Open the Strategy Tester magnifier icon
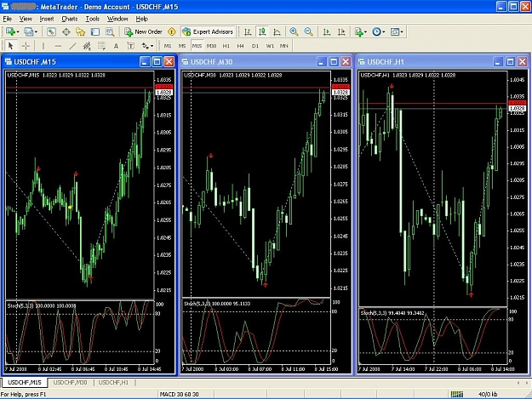The image size is (532, 399). [x=110, y=31]
